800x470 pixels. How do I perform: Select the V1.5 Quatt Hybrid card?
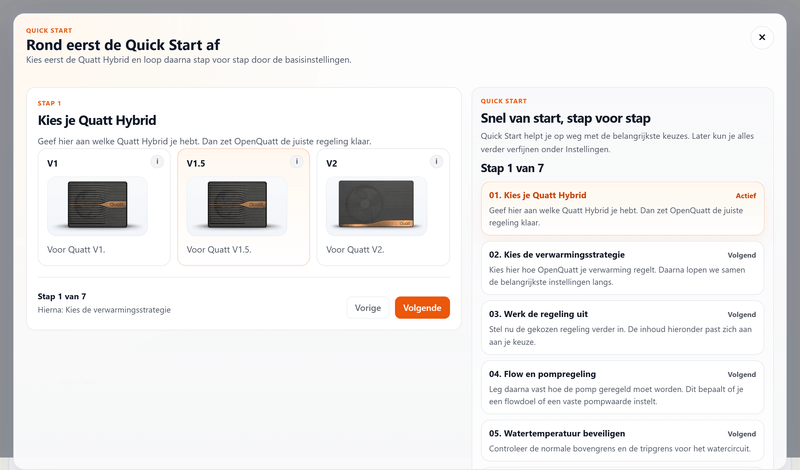pyautogui.click(x=243, y=207)
